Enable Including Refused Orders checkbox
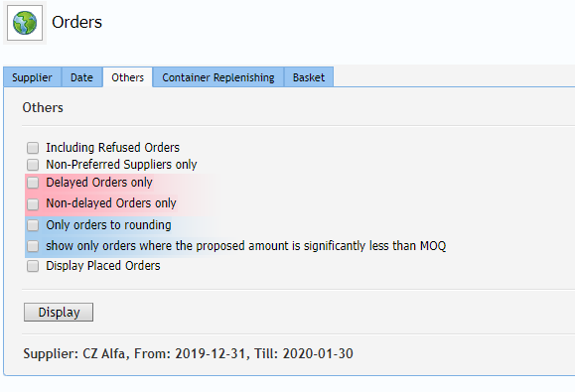Screen dimensions: 575x392 (33, 148)
